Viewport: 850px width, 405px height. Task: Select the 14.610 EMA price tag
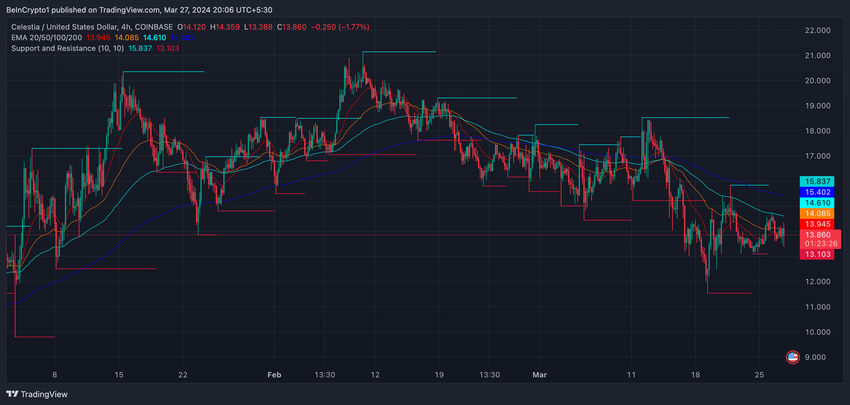click(817, 202)
